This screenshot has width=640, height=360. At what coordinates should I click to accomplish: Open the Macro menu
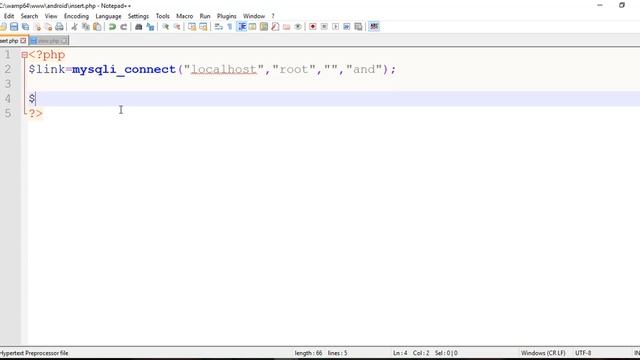coord(184,16)
